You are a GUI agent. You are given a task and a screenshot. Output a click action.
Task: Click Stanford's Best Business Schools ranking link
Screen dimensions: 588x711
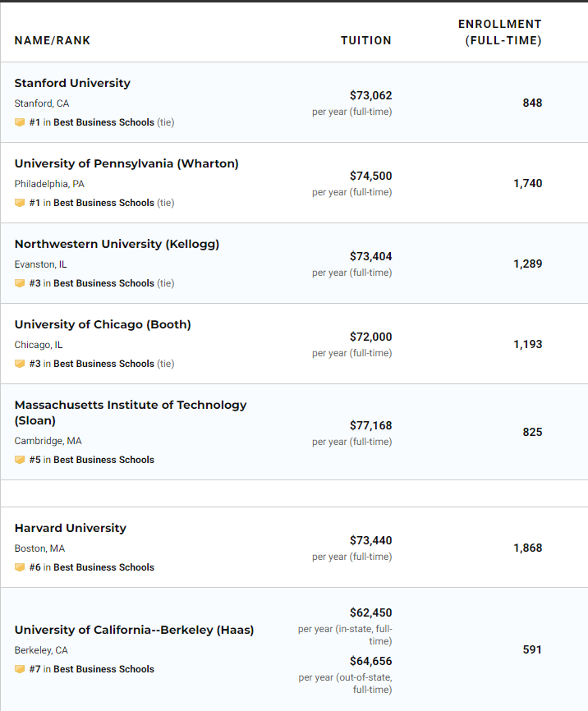(x=103, y=122)
